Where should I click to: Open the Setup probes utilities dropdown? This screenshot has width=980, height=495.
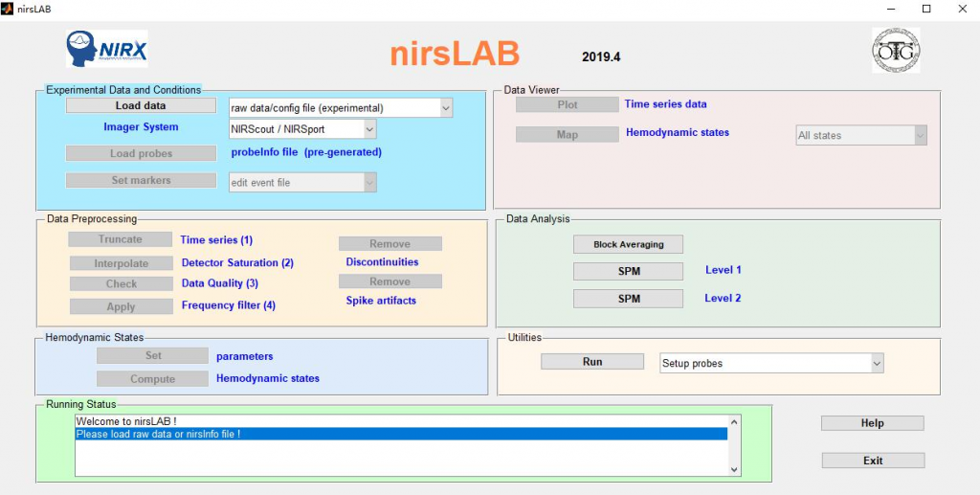click(771, 364)
